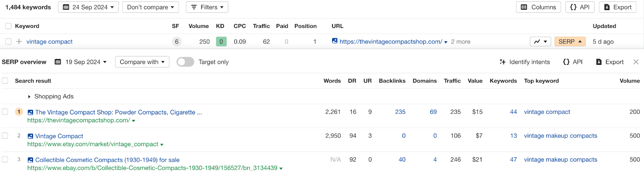Check the Etsy result checkbox
Viewport: 644px width, 173px height.
pyautogui.click(x=5, y=136)
